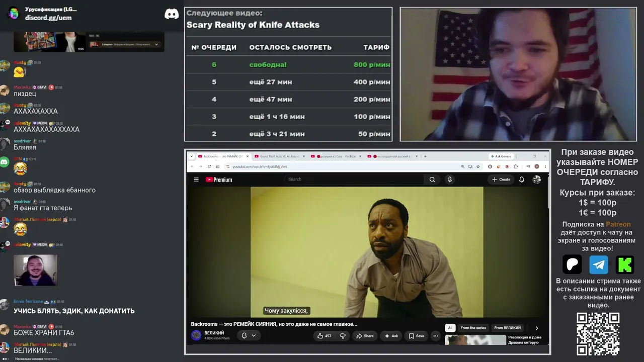Click queue row 6 'свободна!'
Image resolution: width=644 pixels, height=362 pixels.
pos(288,64)
